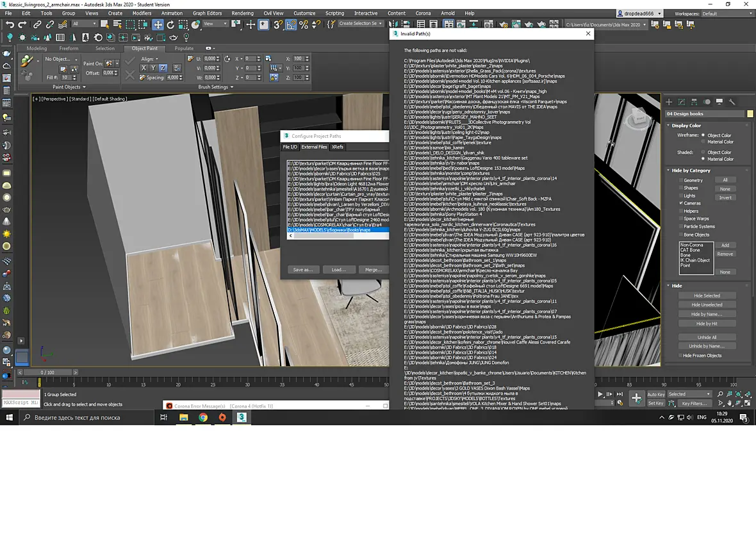Screen dimensions: 756x539
Task: Click the Hide Selected button
Action: tap(707, 295)
